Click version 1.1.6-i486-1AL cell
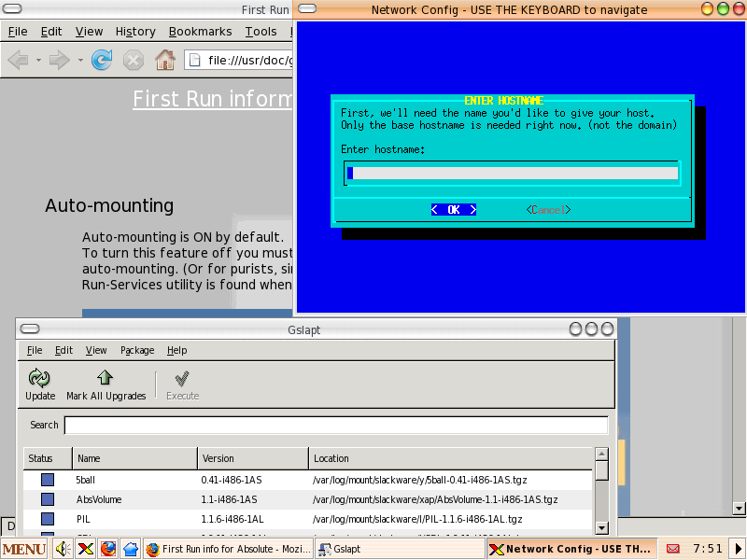 233,519
